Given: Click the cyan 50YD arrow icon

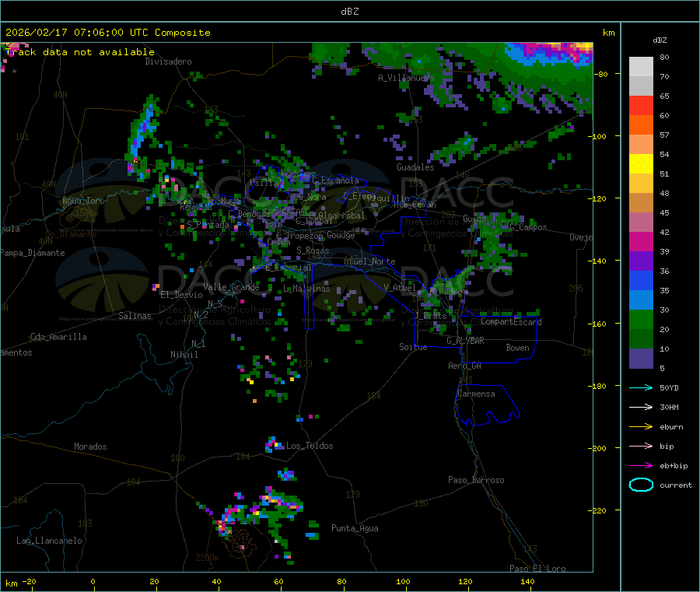Looking at the screenshot, I should click(x=641, y=387).
